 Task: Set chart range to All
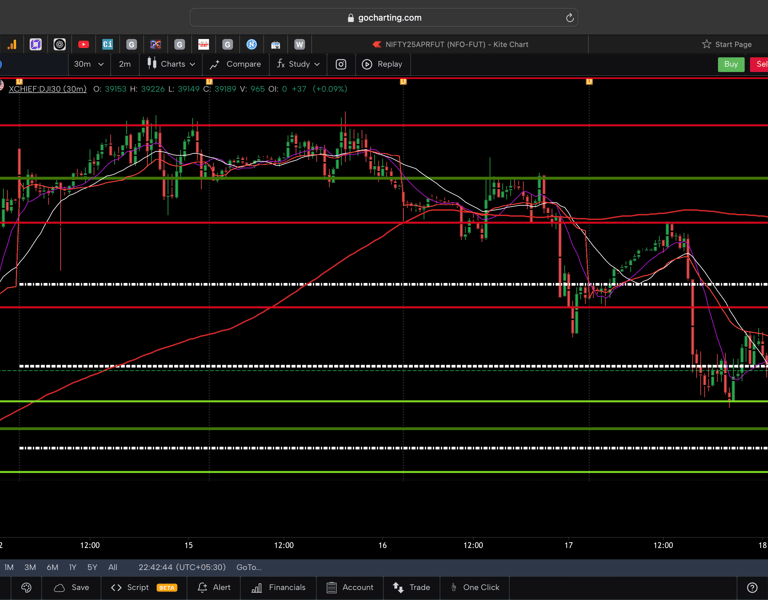tap(113, 567)
